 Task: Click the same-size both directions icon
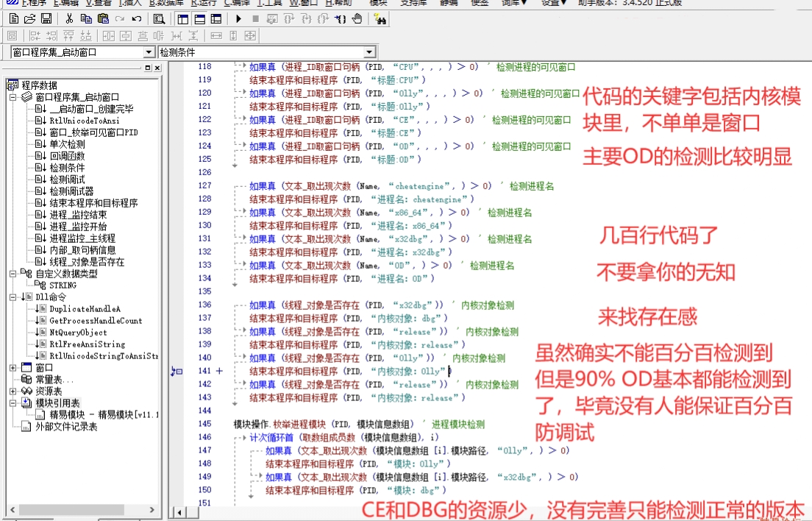pos(250,36)
